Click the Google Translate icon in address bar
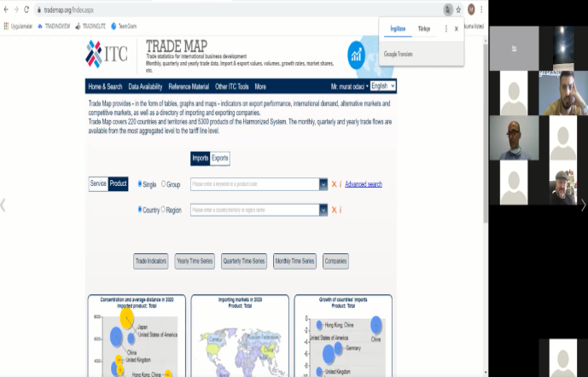This screenshot has width=588, height=377. point(448,9)
